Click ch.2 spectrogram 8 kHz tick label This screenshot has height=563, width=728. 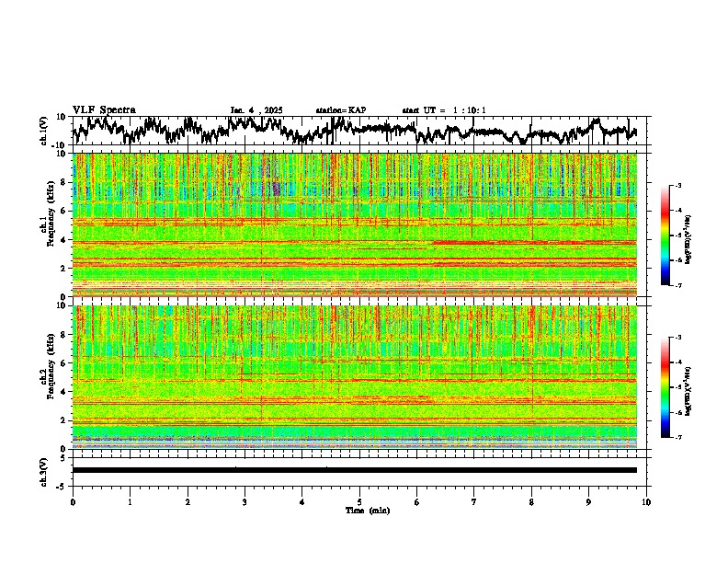point(65,335)
